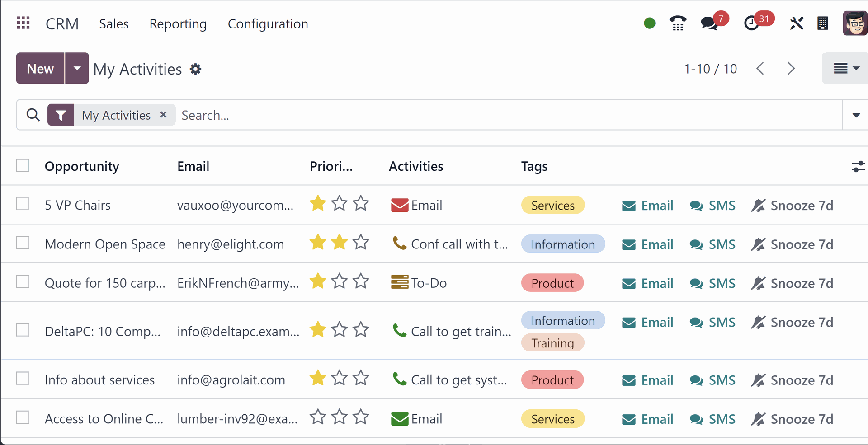Open the apps grid menu

(x=23, y=23)
